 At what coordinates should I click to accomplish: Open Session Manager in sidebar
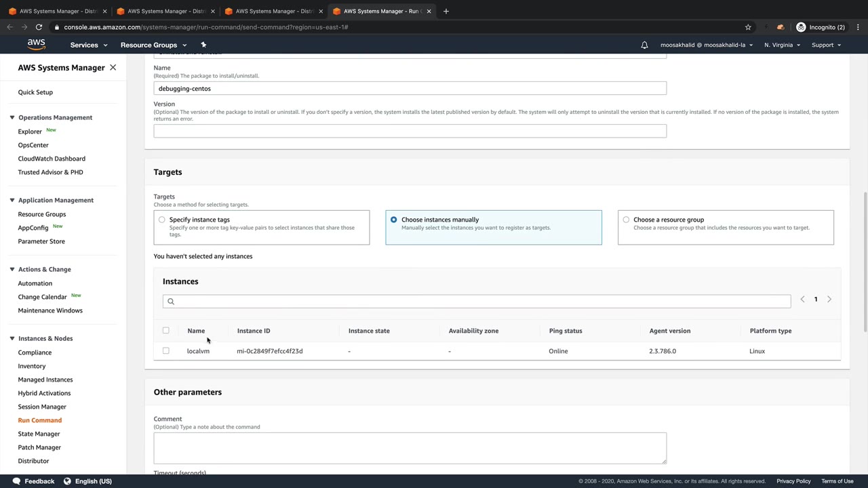(x=42, y=407)
